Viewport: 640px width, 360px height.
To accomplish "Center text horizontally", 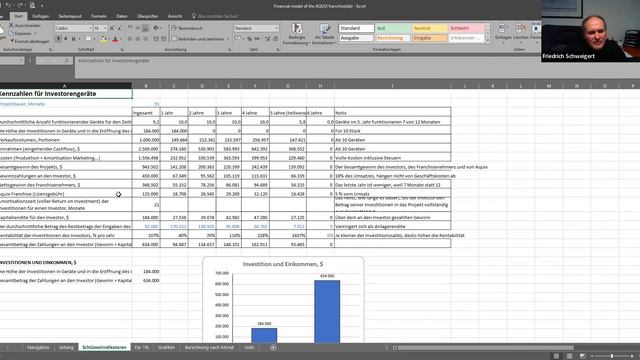I will tap(138, 39).
